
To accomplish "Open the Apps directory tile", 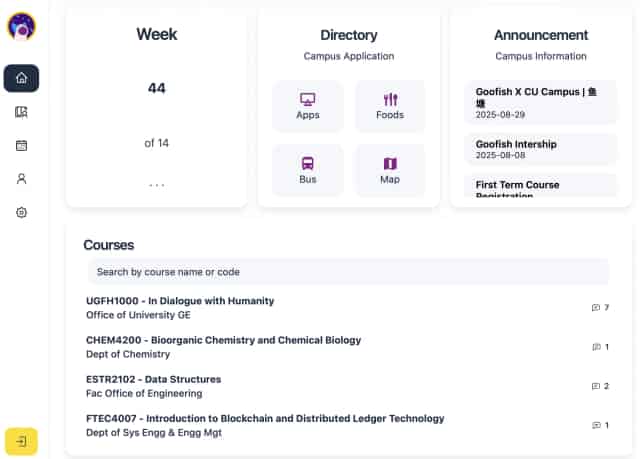I will (308, 106).
